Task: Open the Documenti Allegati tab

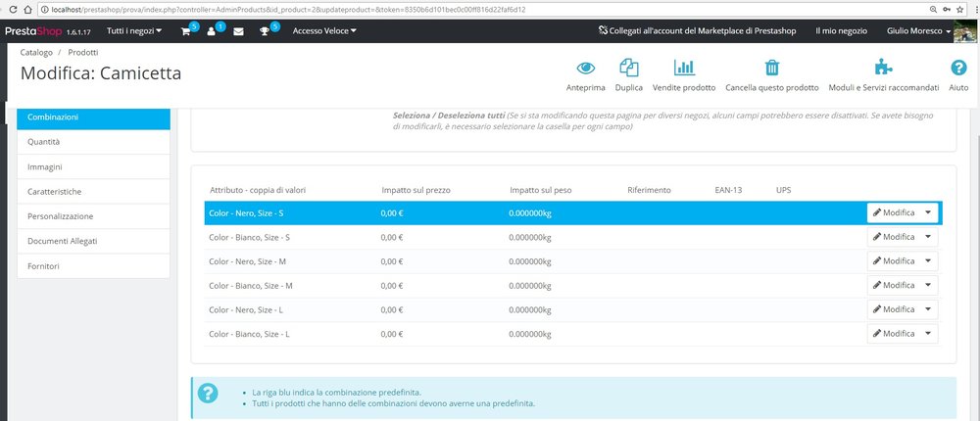Action: [x=93, y=241]
